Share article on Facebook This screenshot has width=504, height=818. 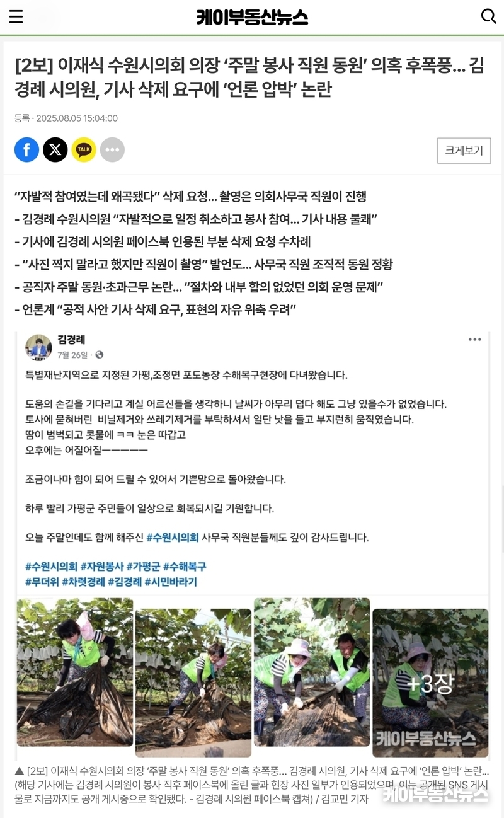click(x=26, y=150)
